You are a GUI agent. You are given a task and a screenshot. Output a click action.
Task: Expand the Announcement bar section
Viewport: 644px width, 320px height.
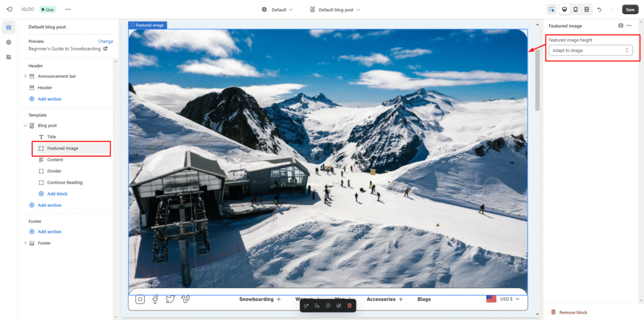point(25,76)
